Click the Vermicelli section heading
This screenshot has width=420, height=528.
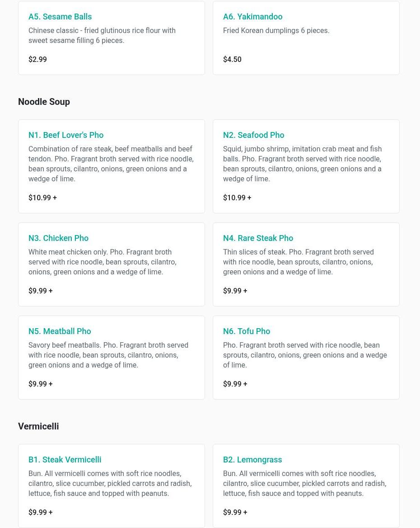(x=38, y=426)
